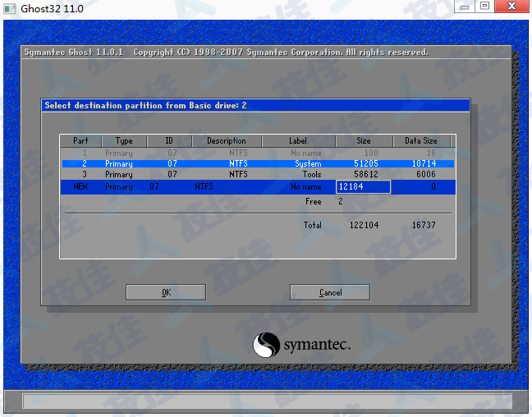This screenshot has width=532, height=417.
Task: Click the Size column header
Action: 364,141
